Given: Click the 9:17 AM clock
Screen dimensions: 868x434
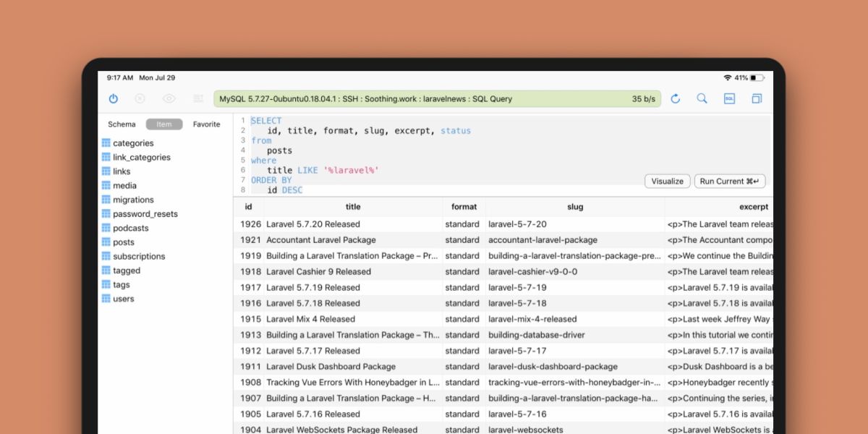Looking at the screenshot, I should pyautogui.click(x=120, y=77).
